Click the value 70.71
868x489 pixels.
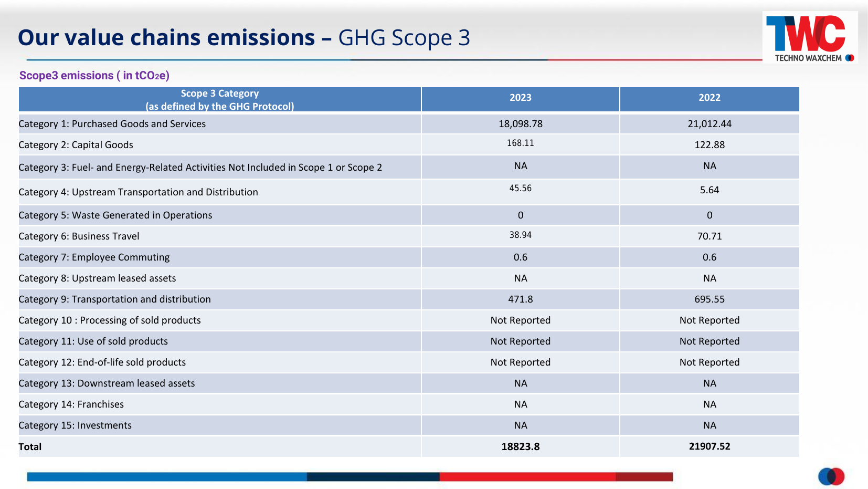tap(710, 236)
